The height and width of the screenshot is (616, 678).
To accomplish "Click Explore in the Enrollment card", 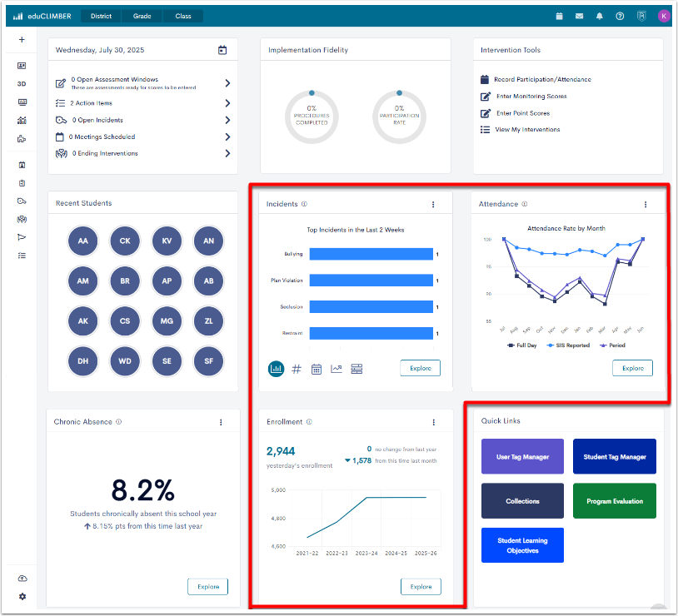I will [x=421, y=587].
